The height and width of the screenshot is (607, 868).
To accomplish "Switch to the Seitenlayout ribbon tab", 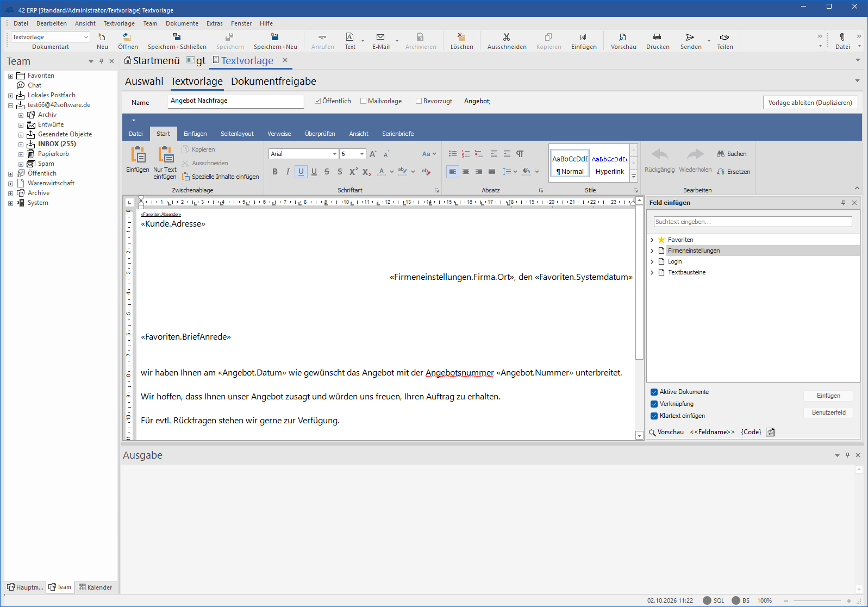I will pos(237,134).
